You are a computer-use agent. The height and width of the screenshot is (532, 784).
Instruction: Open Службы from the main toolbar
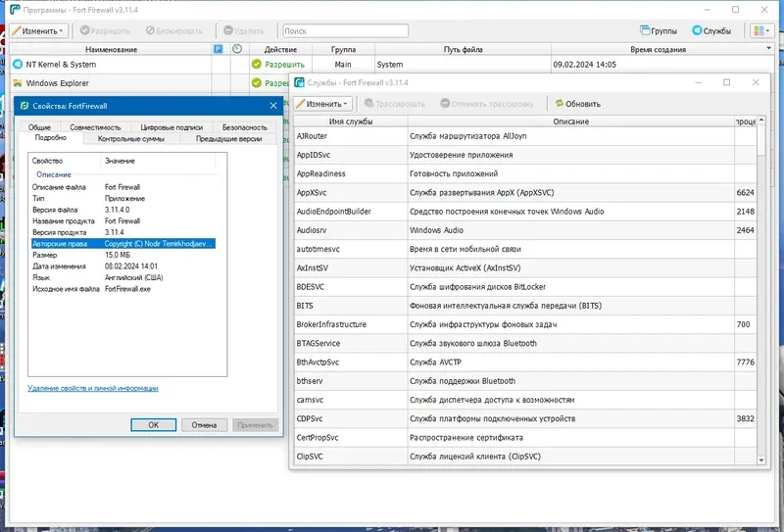pyautogui.click(x=711, y=31)
